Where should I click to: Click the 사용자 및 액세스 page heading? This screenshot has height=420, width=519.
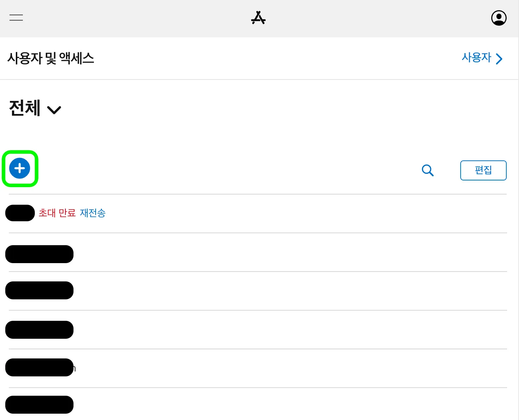[x=51, y=58]
